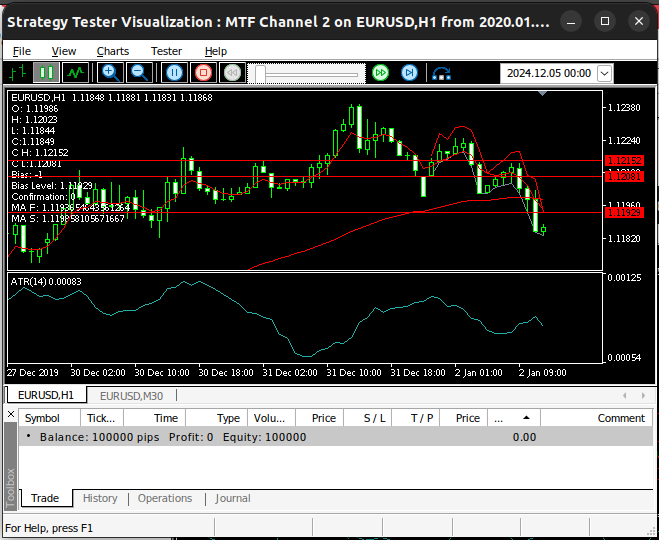Click the grayed rewind button
The image size is (659, 540).
(x=232, y=73)
